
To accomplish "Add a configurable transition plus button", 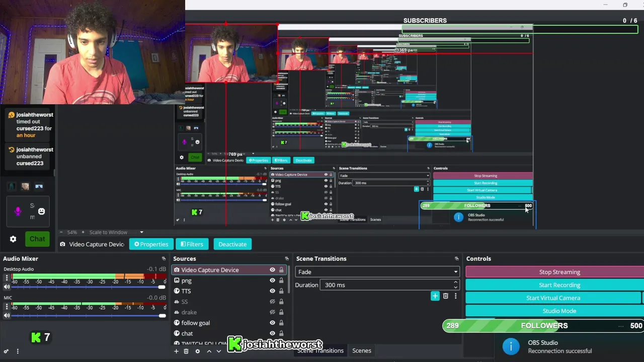I will 435,296.
